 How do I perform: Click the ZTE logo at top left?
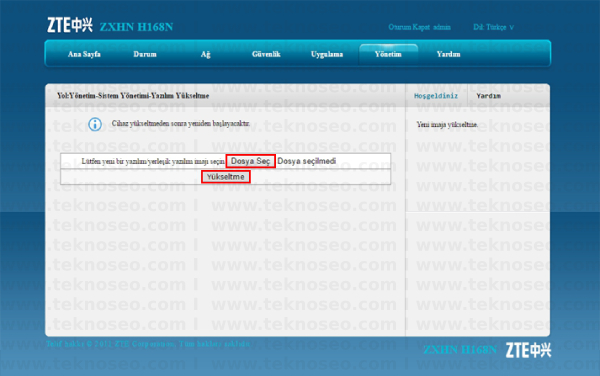[x=70, y=25]
